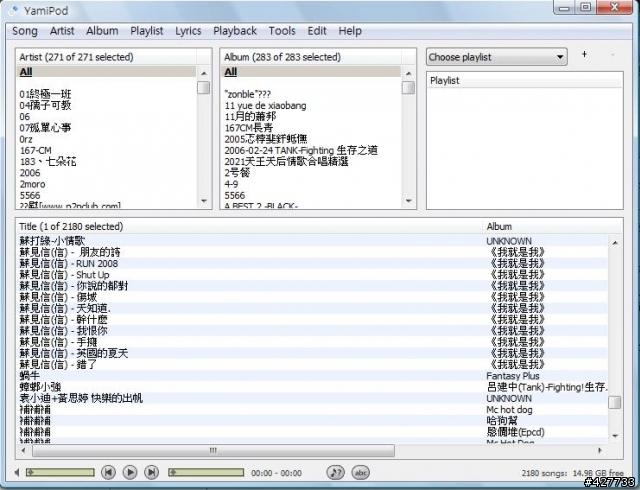Minimize the YamiPod window
Screen dimensions: 640x490
564,8
